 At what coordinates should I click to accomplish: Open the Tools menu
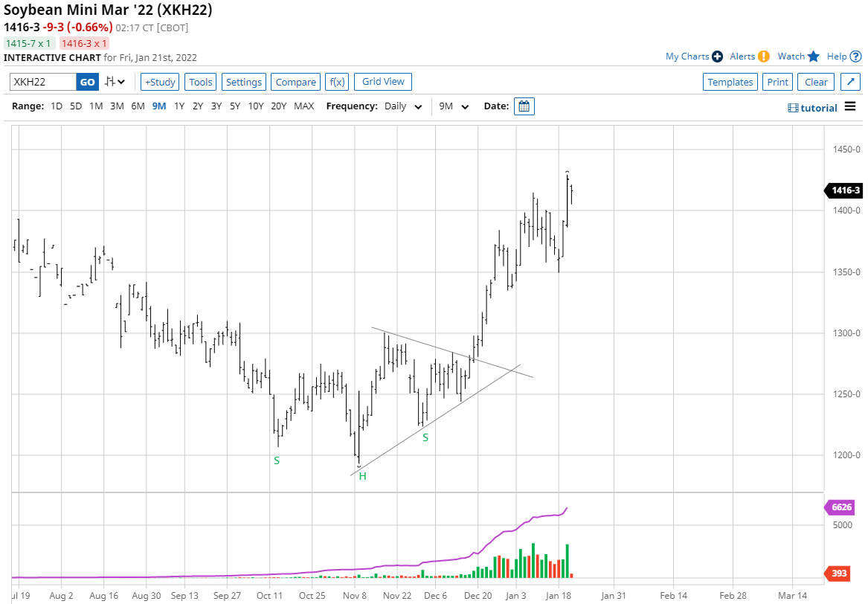(200, 82)
